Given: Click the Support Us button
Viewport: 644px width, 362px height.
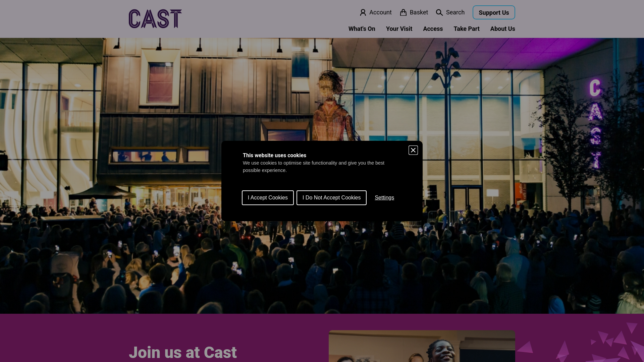Looking at the screenshot, I should click(494, 12).
